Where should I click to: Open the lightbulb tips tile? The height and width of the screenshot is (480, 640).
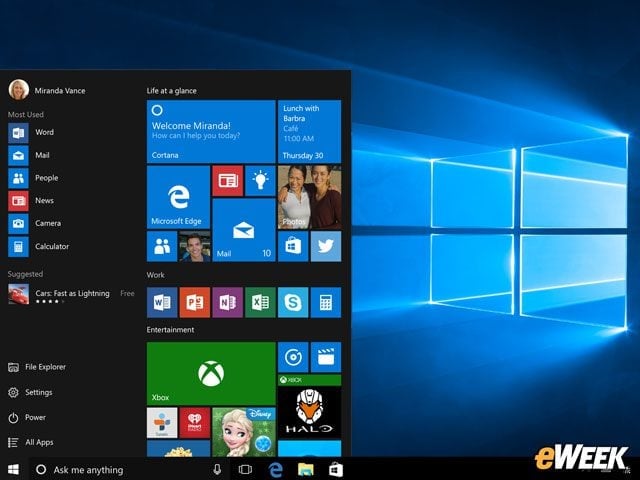[260, 180]
